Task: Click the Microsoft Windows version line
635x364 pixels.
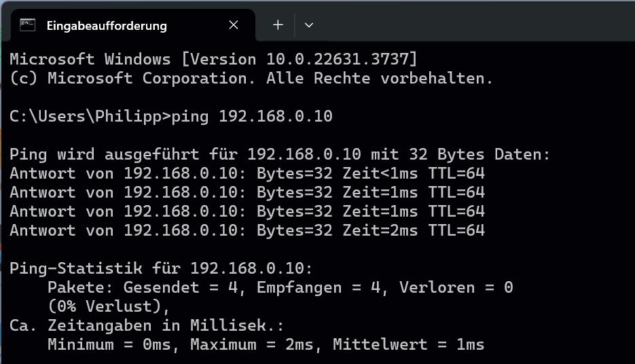Action: (213, 59)
